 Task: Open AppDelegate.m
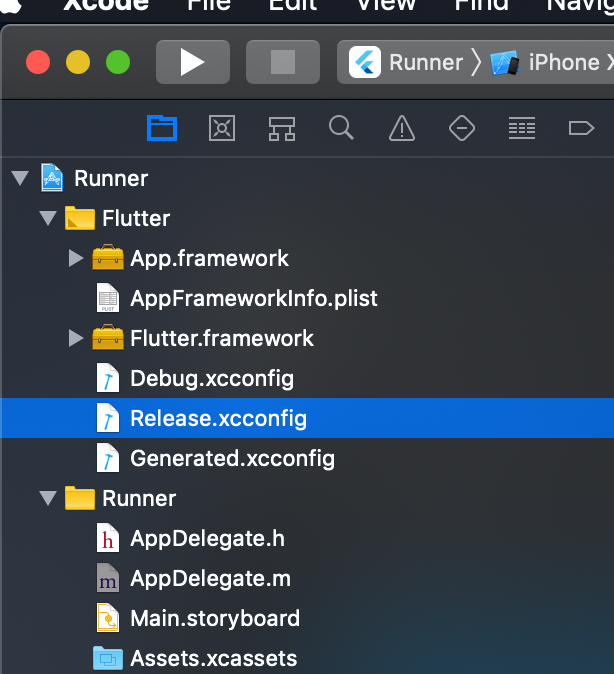pyautogui.click(x=210, y=579)
